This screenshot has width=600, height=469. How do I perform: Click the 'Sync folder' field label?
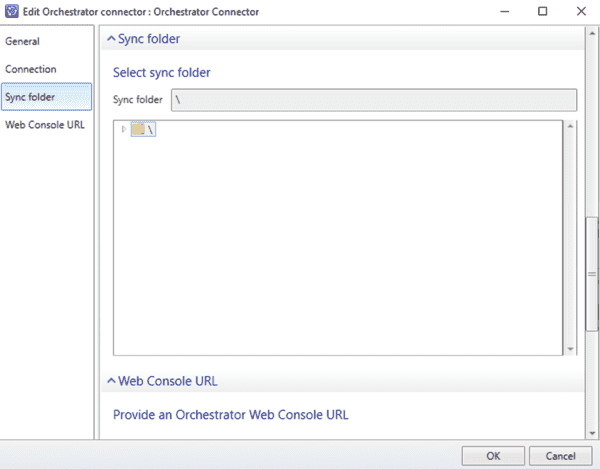pos(138,100)
